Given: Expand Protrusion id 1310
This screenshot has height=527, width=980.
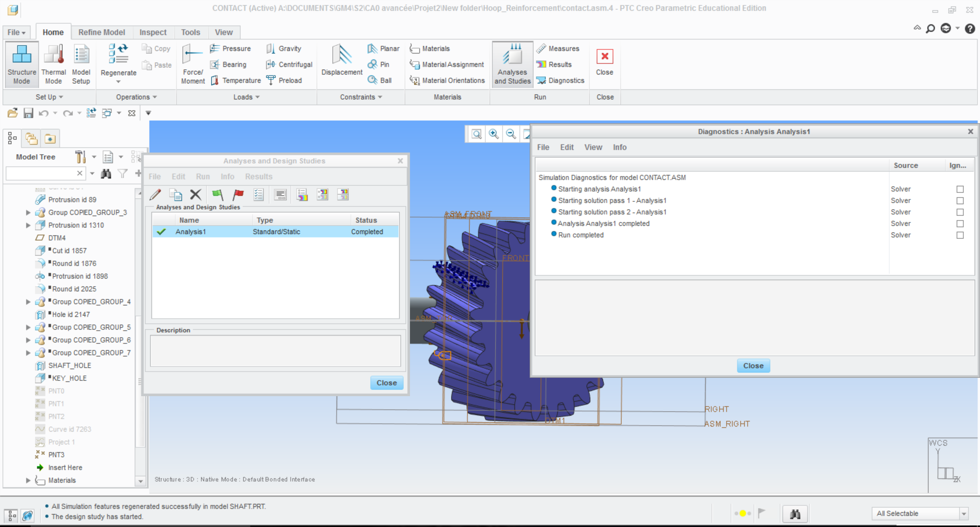Looking at the screenshot, I should point(28,225).
